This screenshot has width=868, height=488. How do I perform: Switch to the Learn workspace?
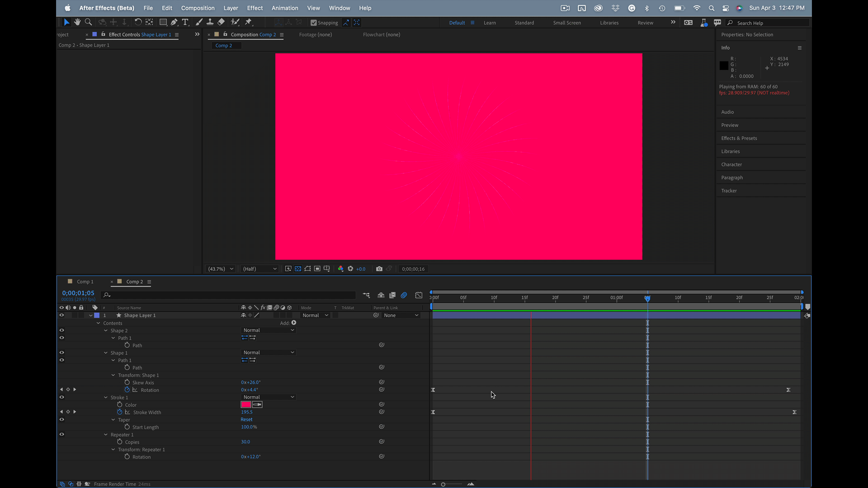coord(490,23)
